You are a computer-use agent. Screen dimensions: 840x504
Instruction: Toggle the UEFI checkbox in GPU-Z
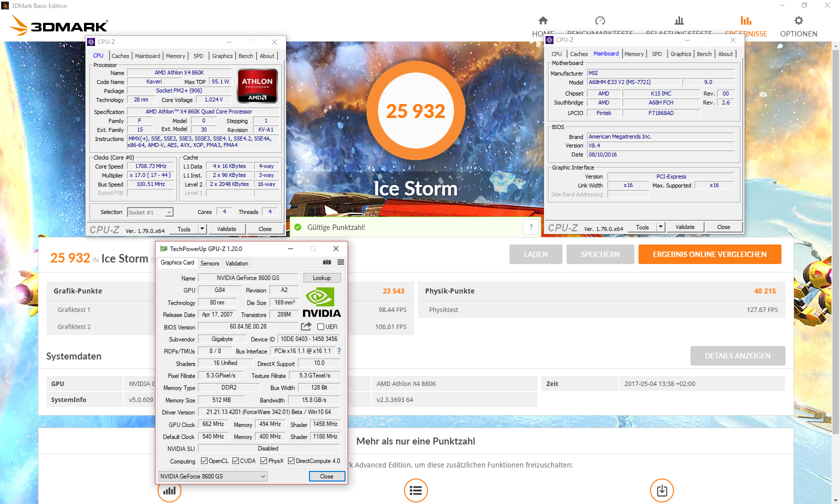click(x=321, y=326)
